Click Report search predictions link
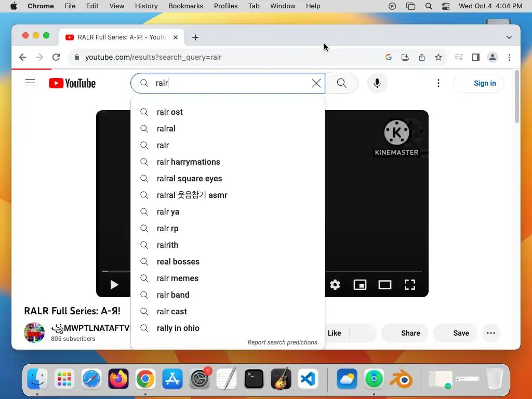Viewport: 532px width, 399px height. tap(282, 342)
